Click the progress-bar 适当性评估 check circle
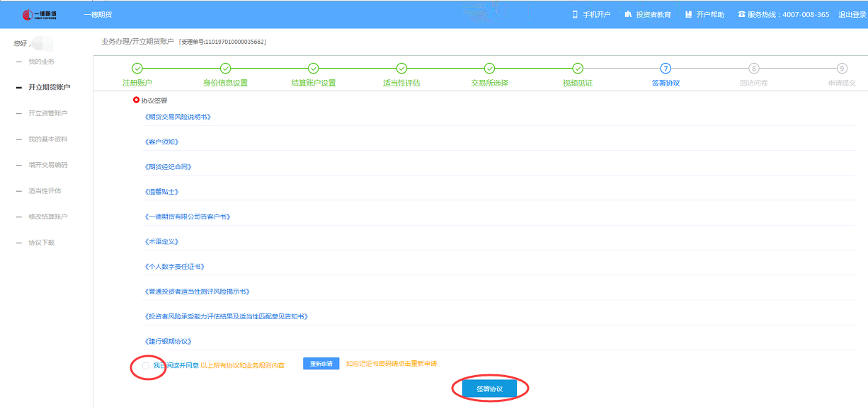 tap(401, 69)
